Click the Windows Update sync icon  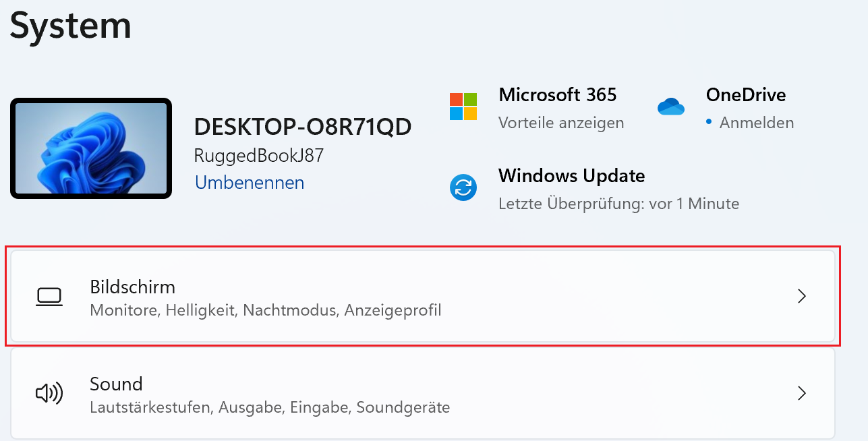coord(463,188)
